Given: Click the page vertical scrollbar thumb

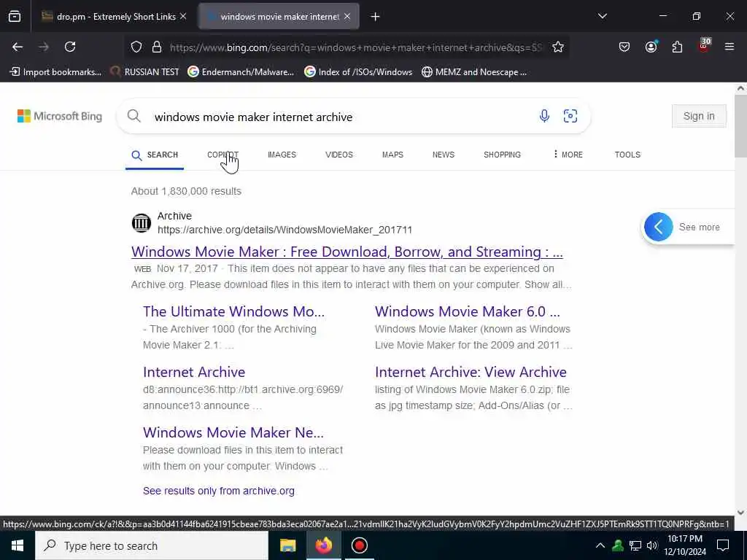Looking at the screenshot, I should [x=740, y=125].
